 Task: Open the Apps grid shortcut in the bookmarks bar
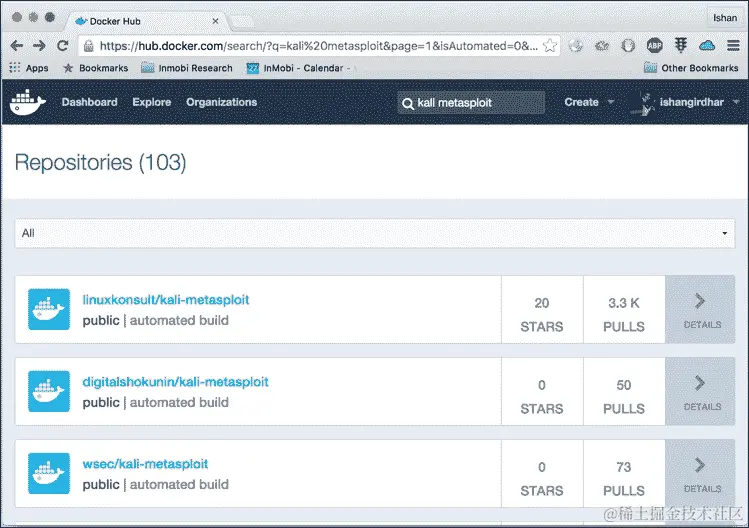point(29,68)
